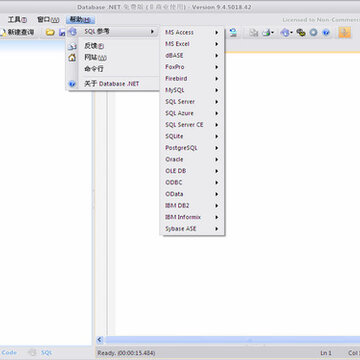Expand the SQL Server CE submenu
The height and width of the screenshot is (360, 360).
192,125
